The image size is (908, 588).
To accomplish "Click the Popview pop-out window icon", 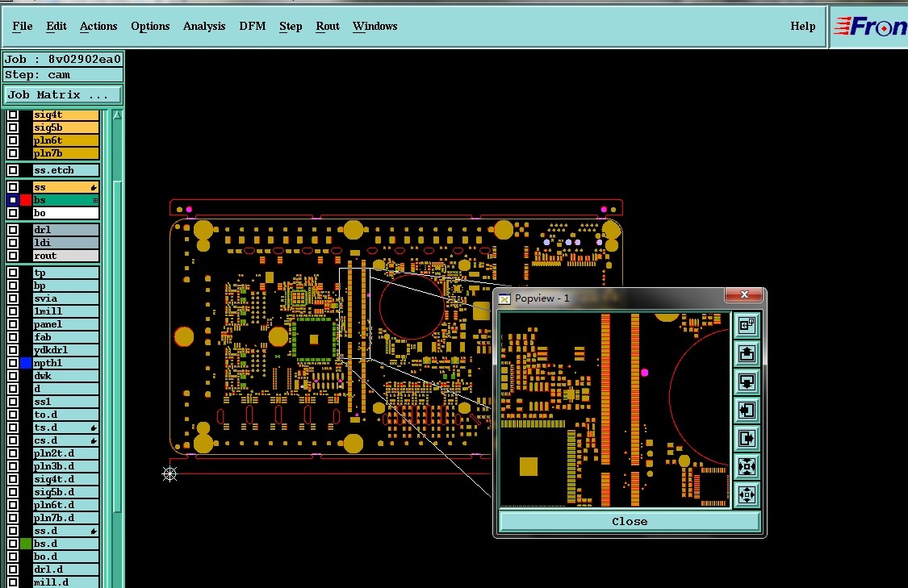I will coord(747,325).
